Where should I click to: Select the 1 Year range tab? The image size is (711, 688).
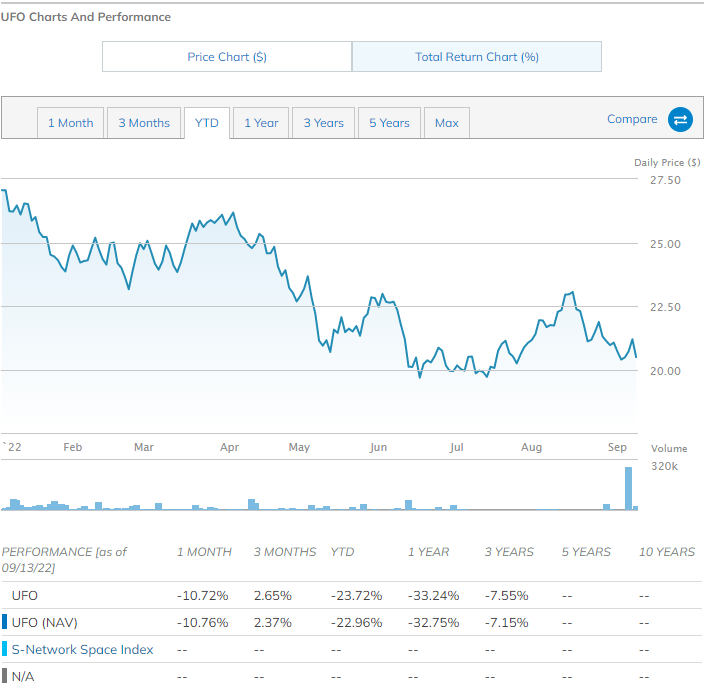(x=261, y=123)
